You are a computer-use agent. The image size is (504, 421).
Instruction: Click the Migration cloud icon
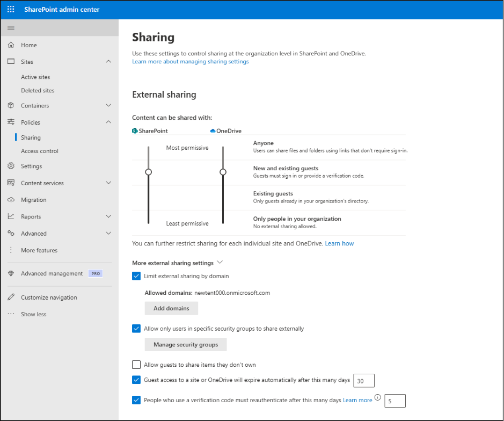tap(11, 200)
